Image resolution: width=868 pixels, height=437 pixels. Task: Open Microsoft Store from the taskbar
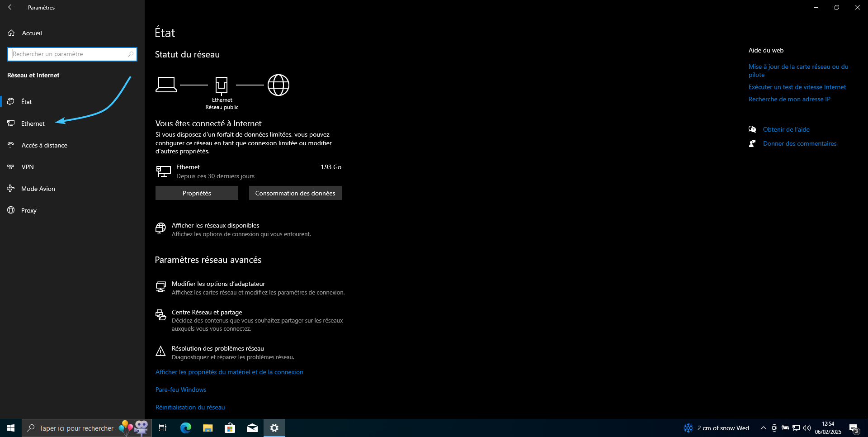230,428
